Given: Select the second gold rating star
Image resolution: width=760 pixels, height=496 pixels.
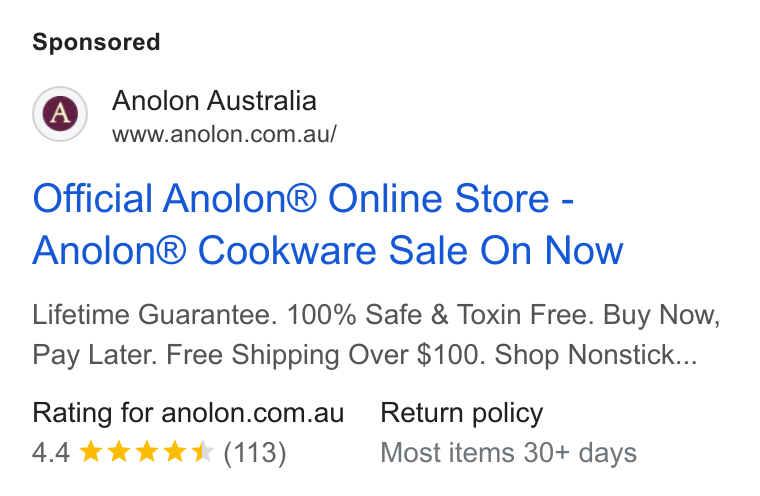Looking at the screenshot, I should [118, 451].
